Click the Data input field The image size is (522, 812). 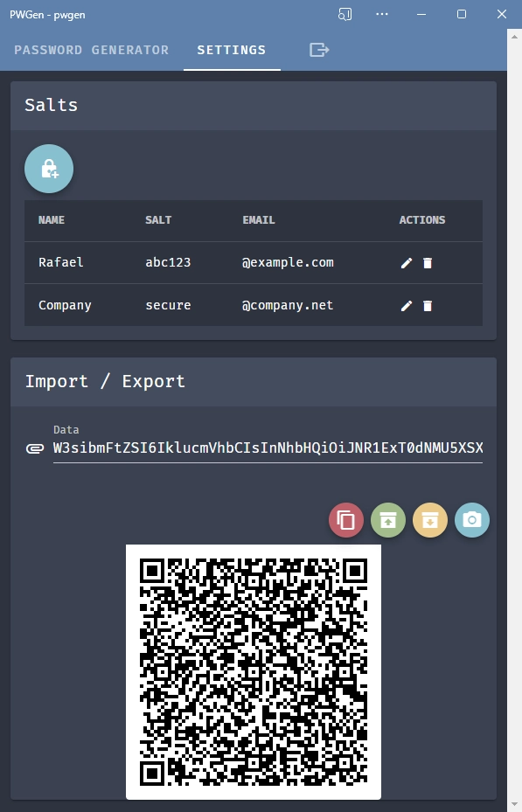[x=268, y=448]
